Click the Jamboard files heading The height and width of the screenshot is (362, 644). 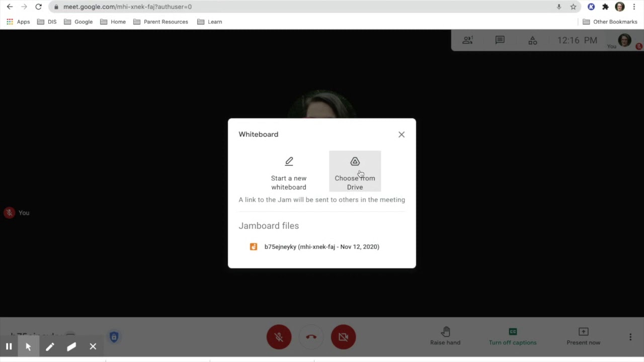[x=269, y=226]
